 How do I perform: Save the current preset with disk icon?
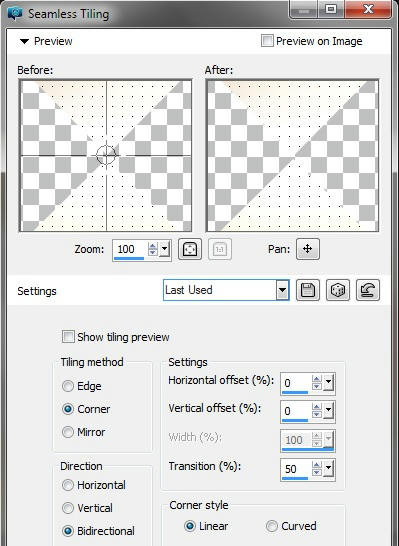pos(308,290)
